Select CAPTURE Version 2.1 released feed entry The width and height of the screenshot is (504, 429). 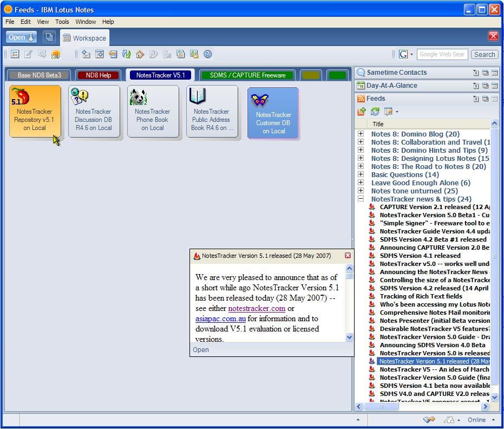click(435, 207)
